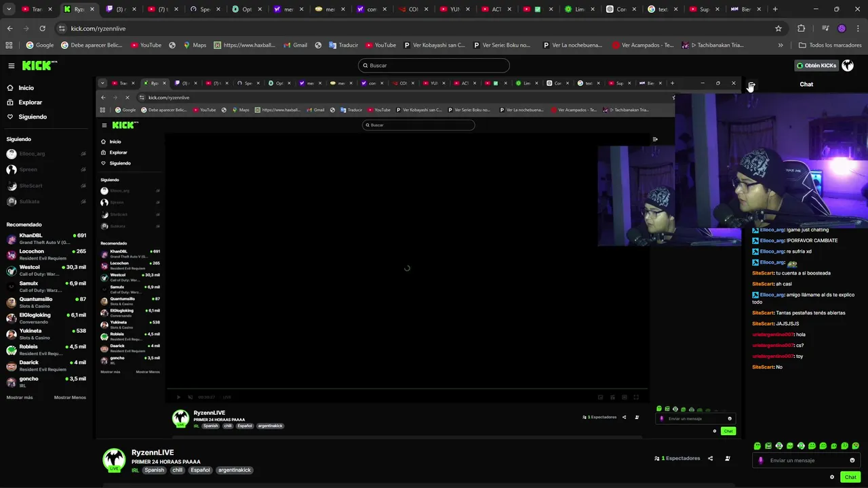Click the Spanish tag
Screen dimensions: 868x488
154,470
